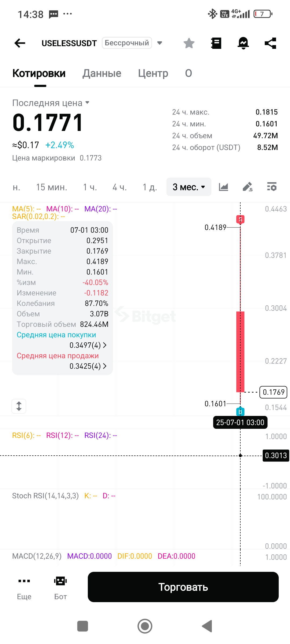The image size is (290, 644).
Task: Open the Бот trading bot icon
Action: pyautogui.click(x=60, y=587)
